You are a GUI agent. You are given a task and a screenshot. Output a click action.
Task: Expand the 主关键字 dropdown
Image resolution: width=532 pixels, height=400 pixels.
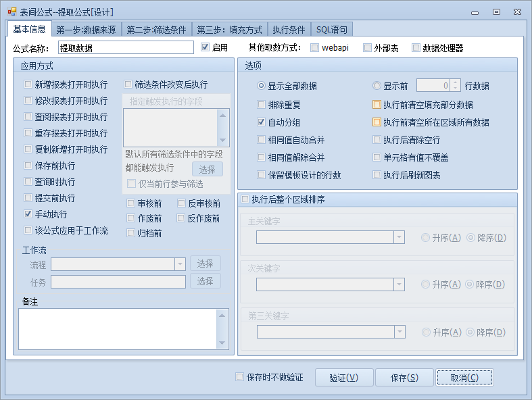(399, 237)
